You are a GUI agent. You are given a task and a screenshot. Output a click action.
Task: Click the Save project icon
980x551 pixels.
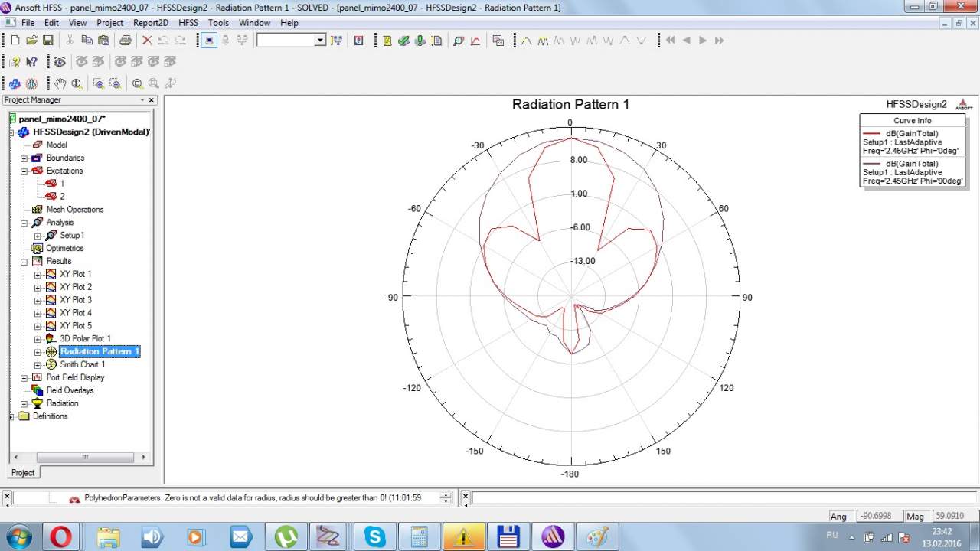click(47, 41)
